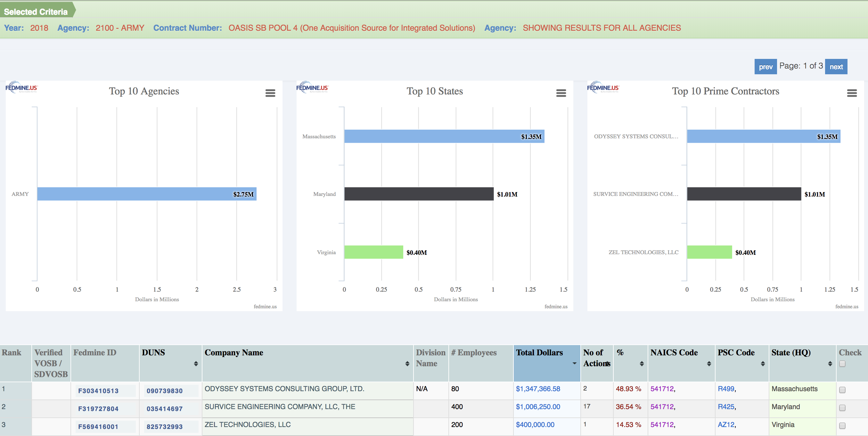The height and width of the screenshot is (436, 868).
Task: Click the 48.93 % percentage value
Action: click(628, 389)
